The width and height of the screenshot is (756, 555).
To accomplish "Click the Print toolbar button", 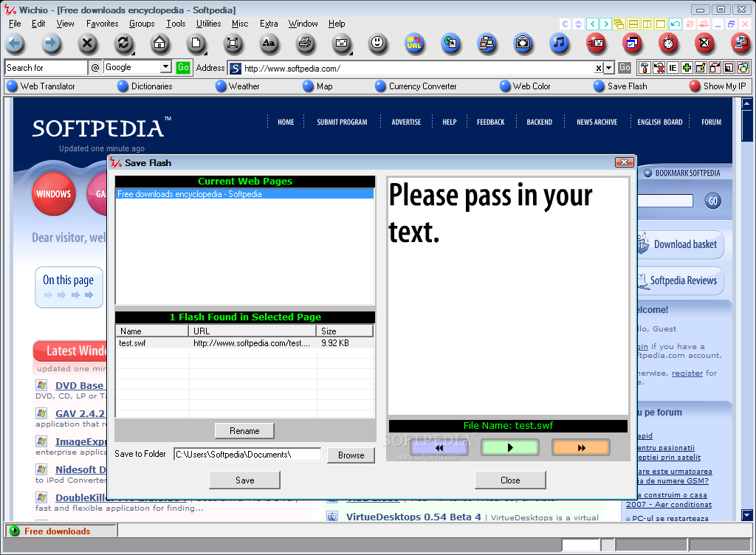I will pos(305,44).
